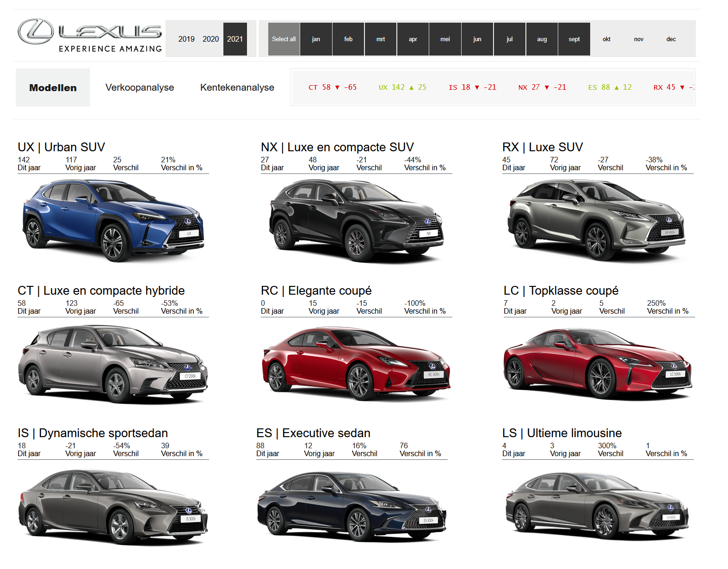Enable the 2020 year filter
Viewport: 728px width, 569px height.
(210, 39)
